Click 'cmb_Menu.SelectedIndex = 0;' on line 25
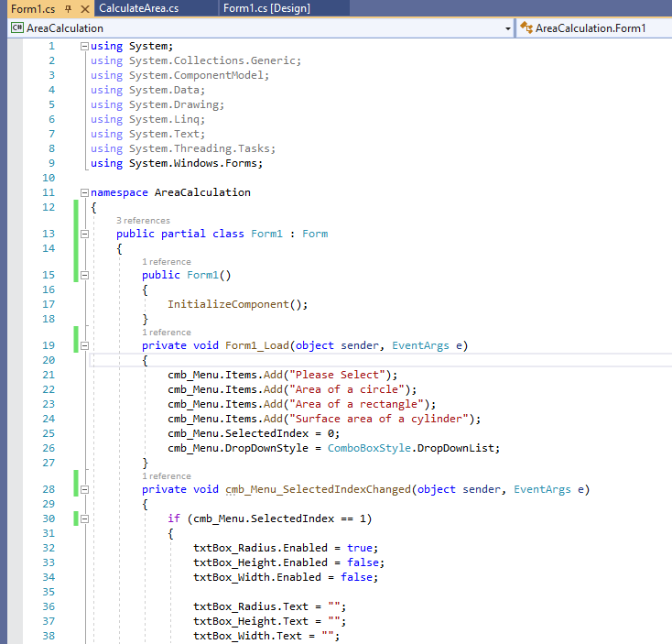The width and height of the screenshot is (672, 644). (x=254, y=433)
